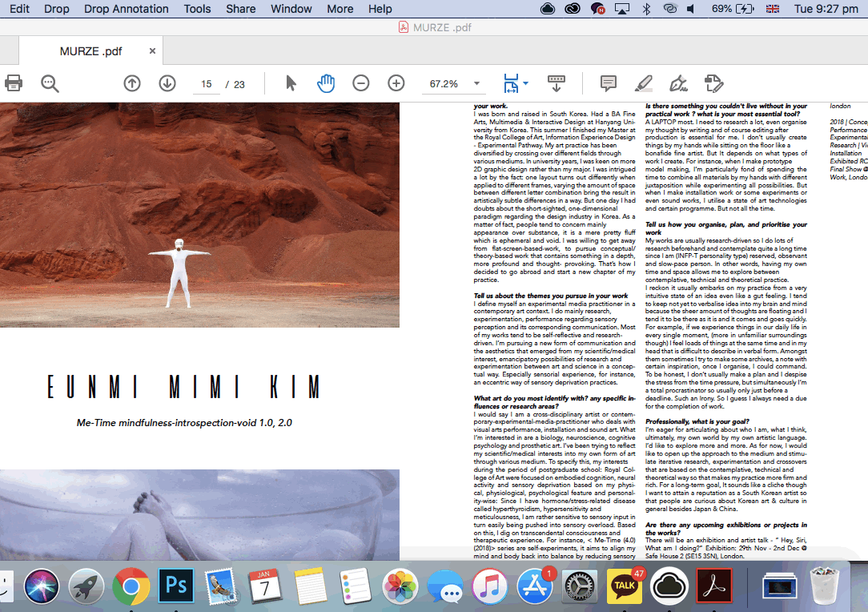Open Photoshop from the dock

tap(176, 586)
